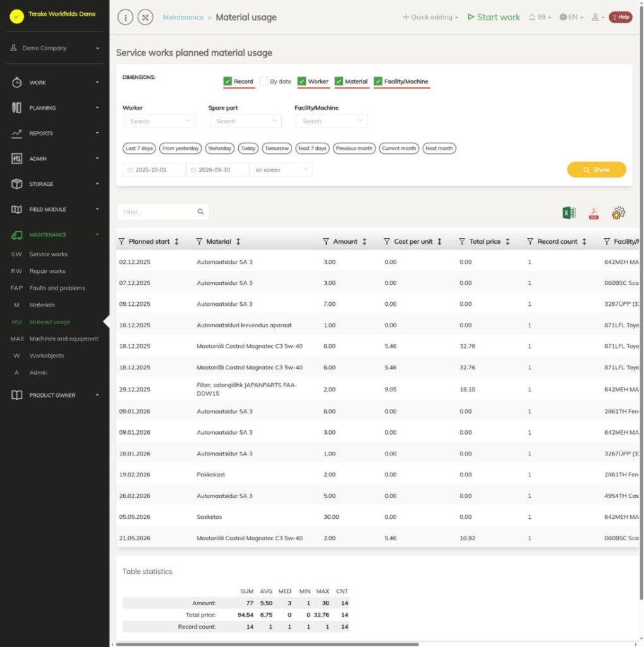Screen dimensions: 644x647
Task: Toggle fullscreen expand icon in header
Action: [145, 17]
